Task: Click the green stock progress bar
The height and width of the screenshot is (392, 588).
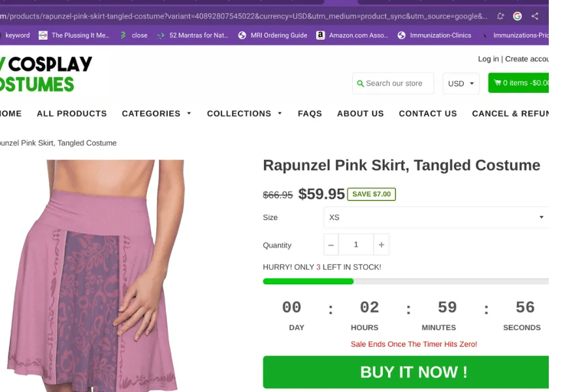Action: pos(307,281)
